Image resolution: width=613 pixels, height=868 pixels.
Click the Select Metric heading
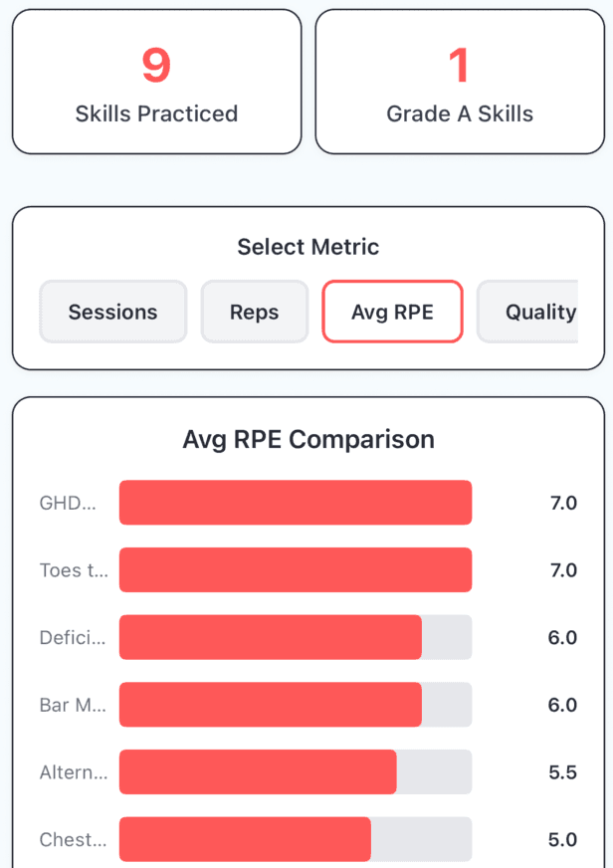(307, 247)
